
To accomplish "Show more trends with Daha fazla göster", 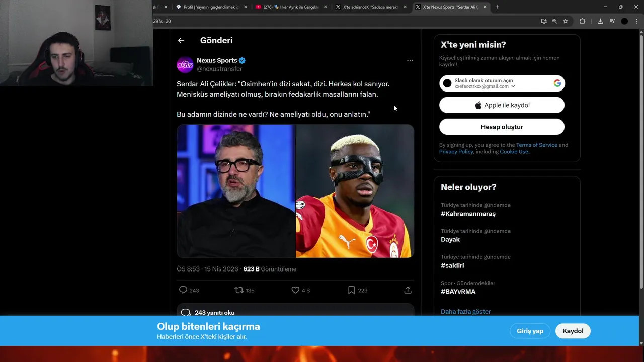I will [x=465, y=311].
